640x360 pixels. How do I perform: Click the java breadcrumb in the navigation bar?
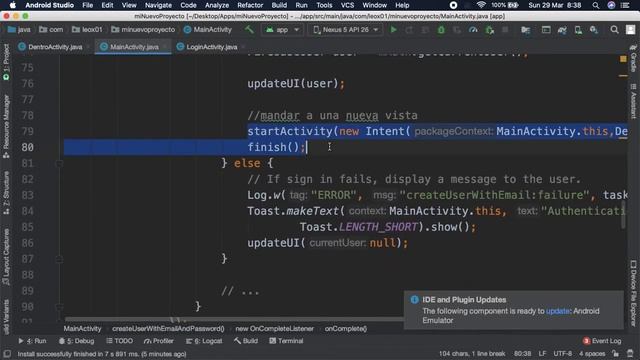(x=19, y=30)
